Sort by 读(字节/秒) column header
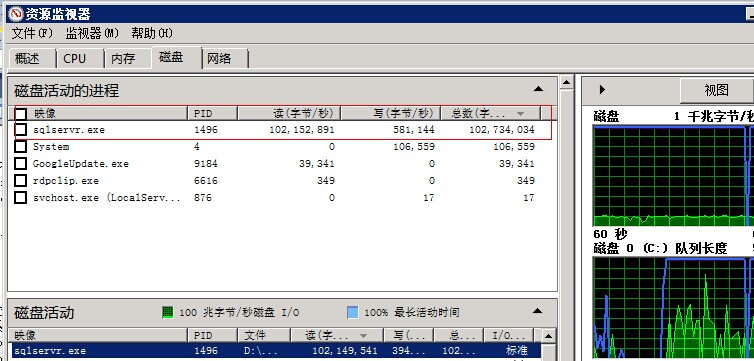Image resolution: width=754 pixels, height=361 pixels. click(x=289, y=113)
